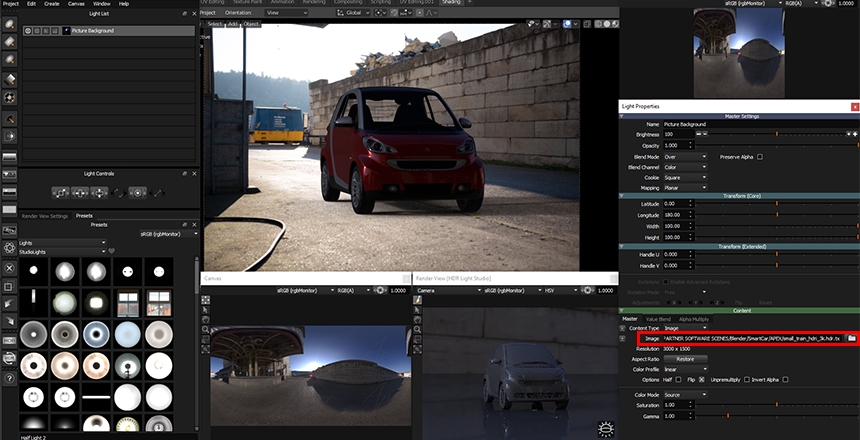Adjust the Brightness slider
The image size is (860, 440).
(x=777, y=134)
